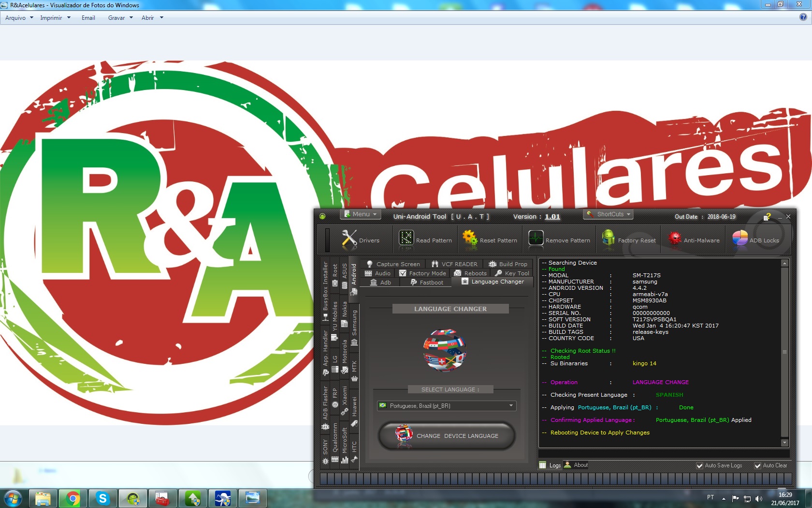
Task: Click CHANGE DEVICE LANGUAGE button
Action: 447,436
